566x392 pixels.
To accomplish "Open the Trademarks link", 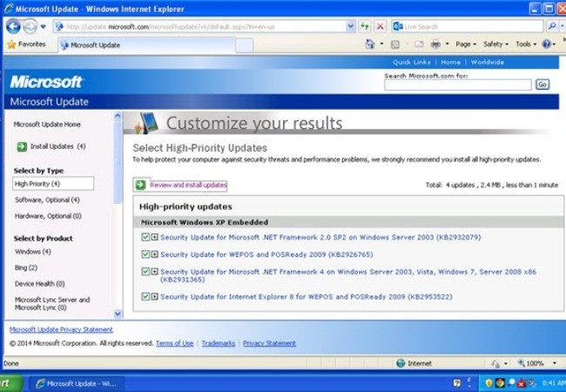I will pos(219,343).
